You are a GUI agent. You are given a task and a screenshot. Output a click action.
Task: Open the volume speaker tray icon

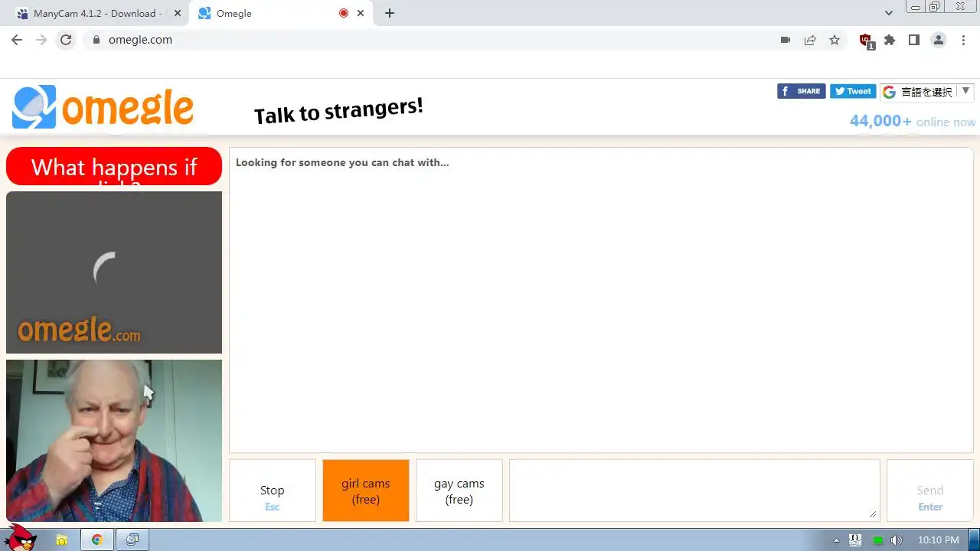coord(897,540)
